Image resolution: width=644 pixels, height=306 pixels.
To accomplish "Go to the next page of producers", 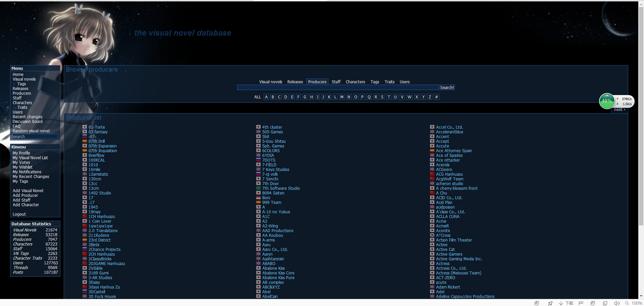I will 620,110.
